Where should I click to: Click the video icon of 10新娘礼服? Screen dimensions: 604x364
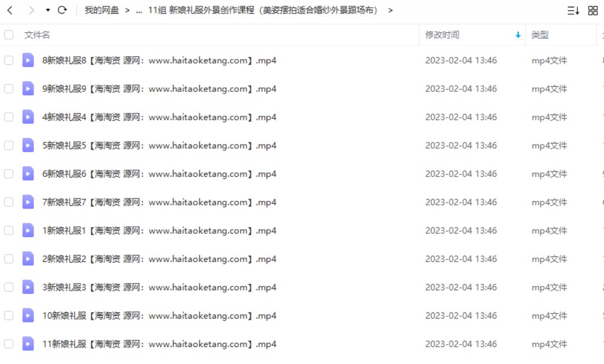pyautogui.click(x=28, y=315)
